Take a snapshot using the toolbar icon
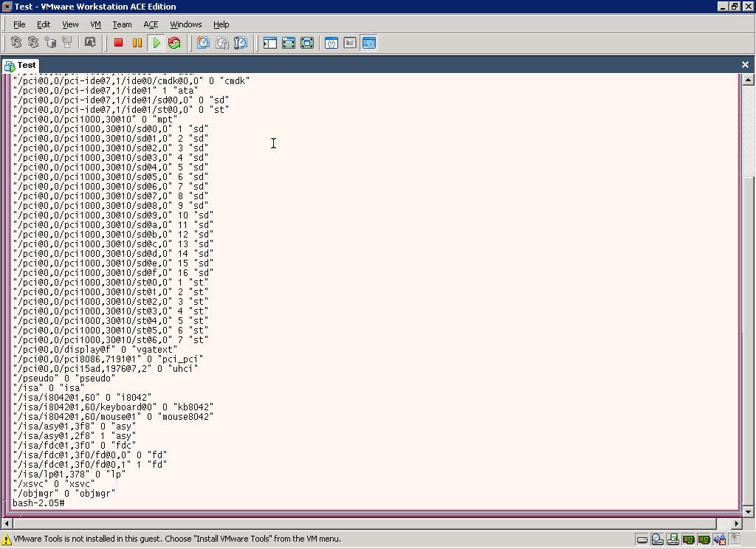The image size is (756, 549). (x=203, y=44)
